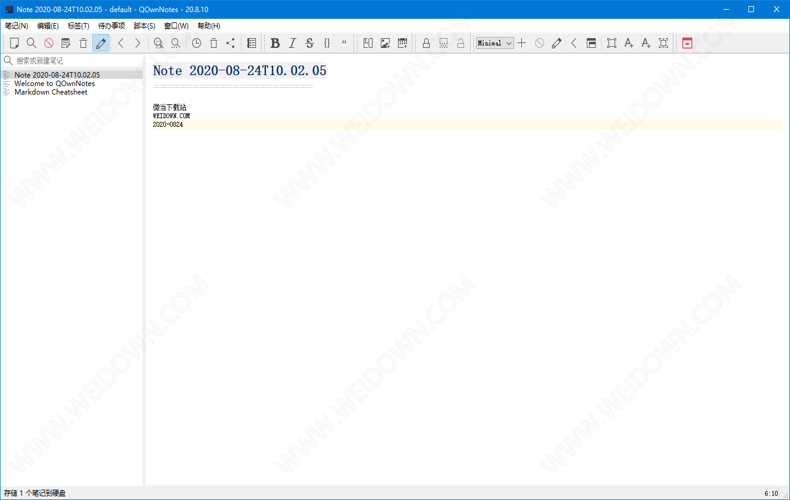
Task: Open the 窗口(W) menu
Action: tap(176, 26)
